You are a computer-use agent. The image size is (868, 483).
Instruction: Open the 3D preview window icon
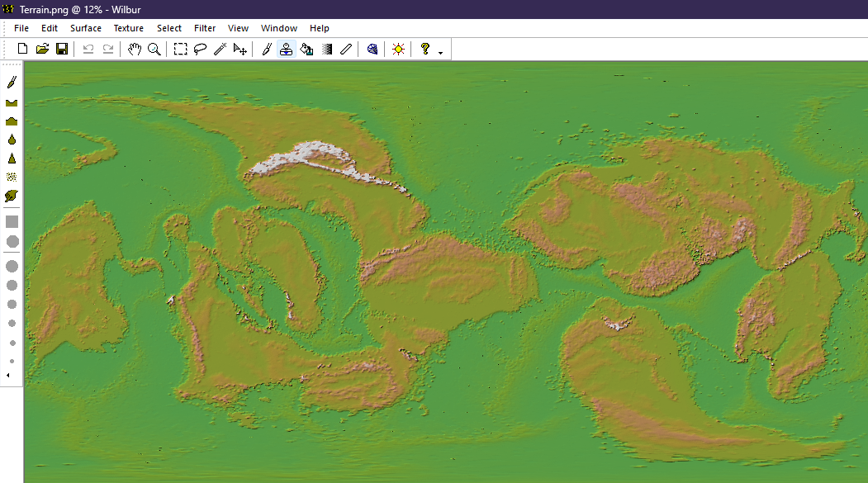click(372, 50)
